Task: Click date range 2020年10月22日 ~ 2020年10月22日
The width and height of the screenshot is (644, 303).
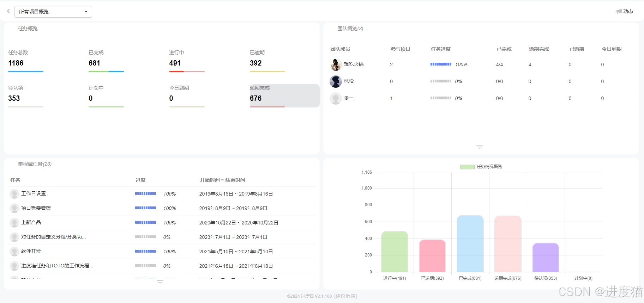Action: pyautogui.click(x=239, y=223)
